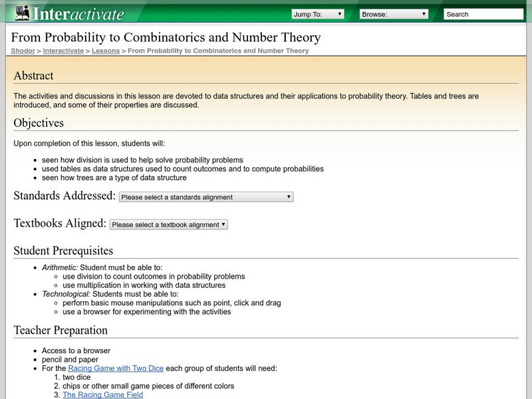
Task: Click the italic Technological prerequisite label
Action: (x=66, y=294)
